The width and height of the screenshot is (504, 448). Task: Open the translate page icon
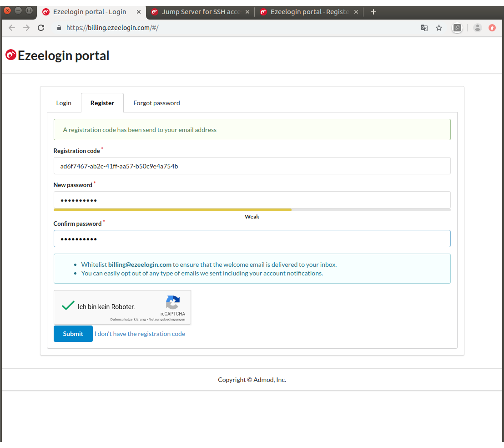click(424, 28)
